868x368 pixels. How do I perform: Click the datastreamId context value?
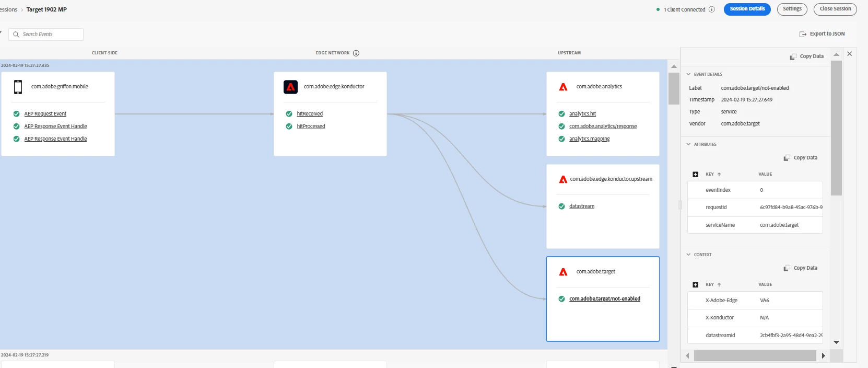tap(791, 336)
